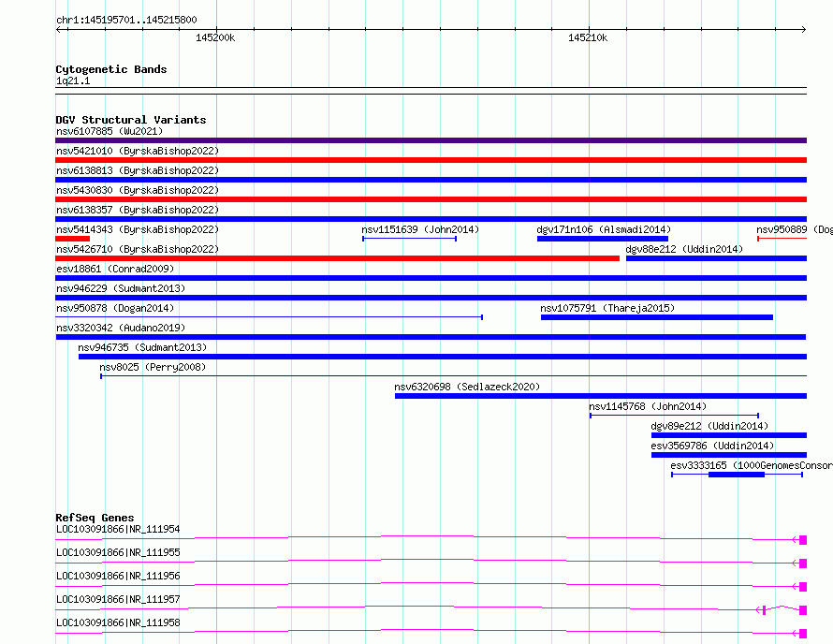Click the thick segment of esv3333165 bar
The height and width of the screenshot is (644, 833).
(737, 475)
